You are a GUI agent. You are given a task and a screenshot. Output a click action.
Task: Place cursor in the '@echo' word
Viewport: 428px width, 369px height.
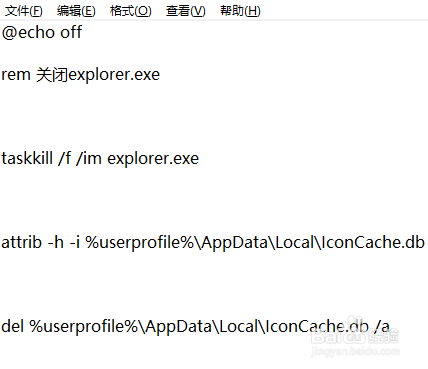pyautogui.click(x=28, y=33)
